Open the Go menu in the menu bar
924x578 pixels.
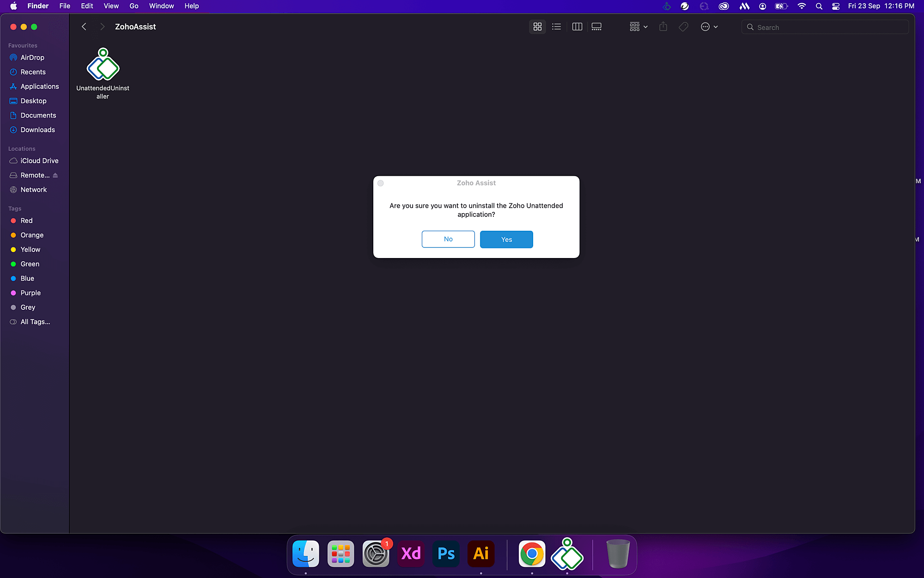(x=134, y=6)
